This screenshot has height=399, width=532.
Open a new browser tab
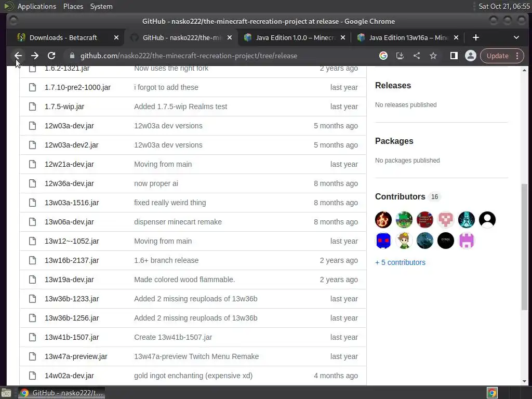(476, 37)
